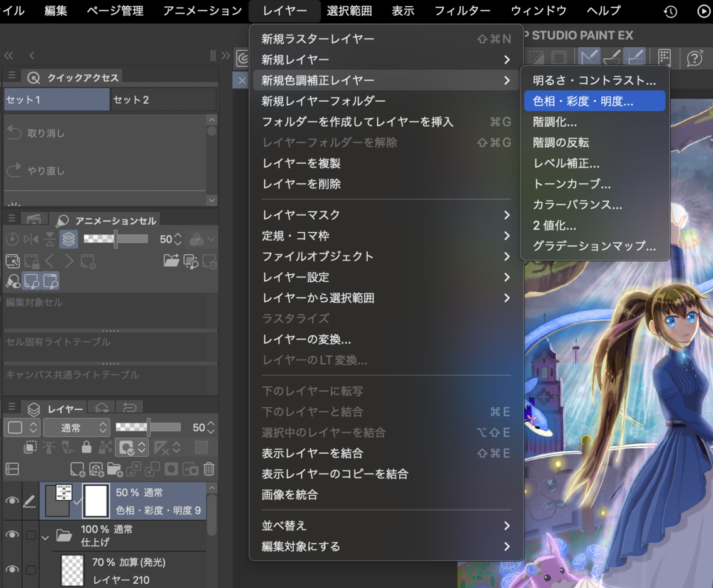Toggle the clip to layer below icon
This screenshot has height=588, width=713.
point(30,447)
